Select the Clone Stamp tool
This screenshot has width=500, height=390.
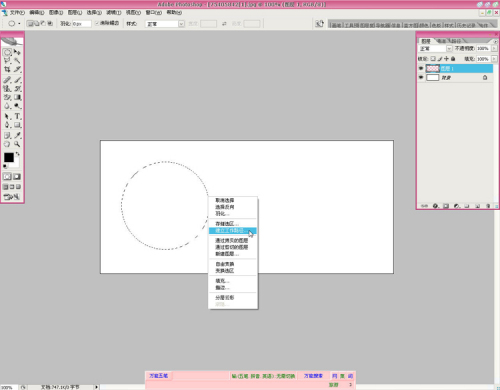click(x=7, y=88)
